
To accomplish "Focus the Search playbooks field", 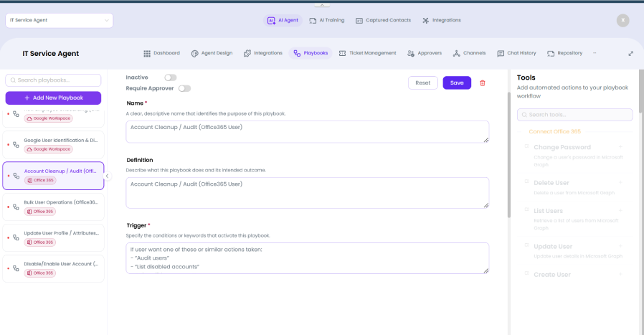I will [53, 80].
